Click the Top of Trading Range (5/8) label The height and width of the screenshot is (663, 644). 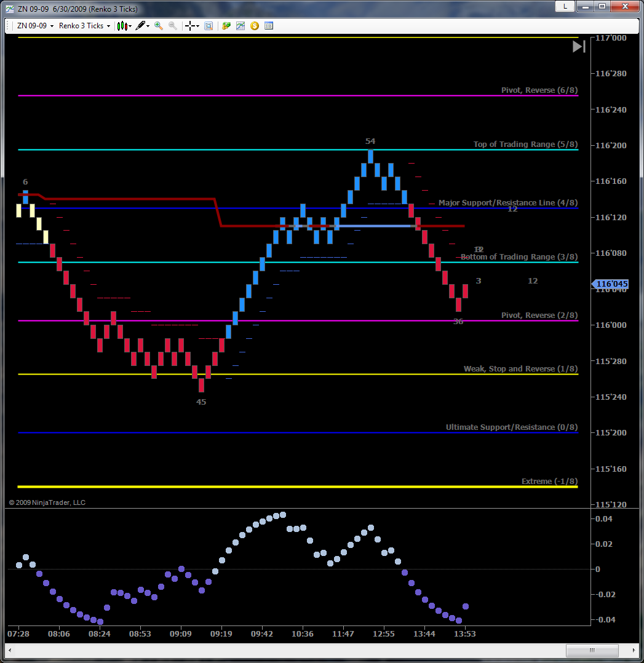(x=525, y=144)
